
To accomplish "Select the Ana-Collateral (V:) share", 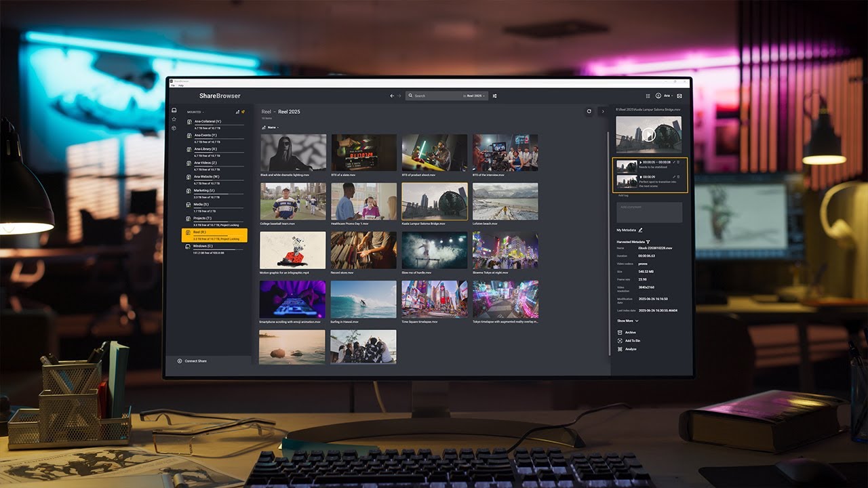I will (214, 124).
